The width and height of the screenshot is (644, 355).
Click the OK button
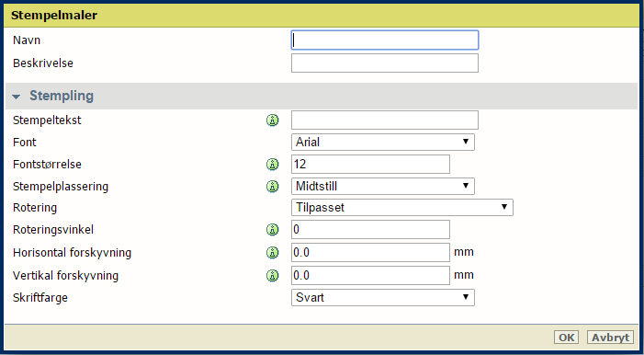coord(567,338)
